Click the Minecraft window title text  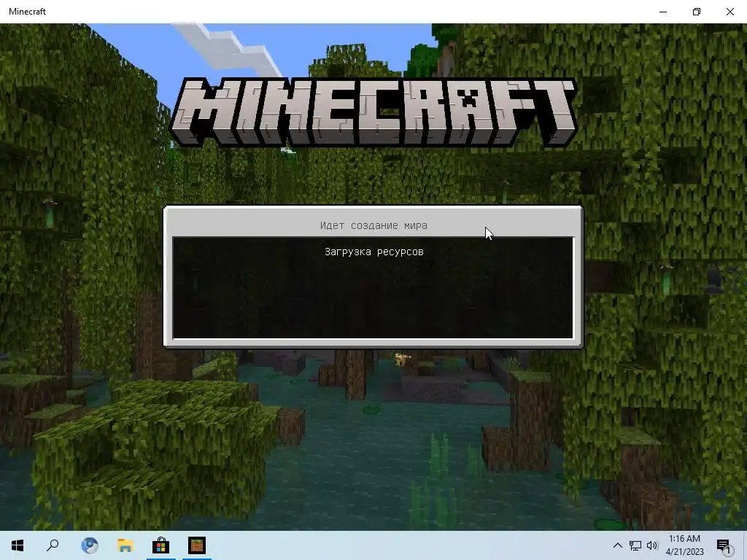tap(27, 12)
